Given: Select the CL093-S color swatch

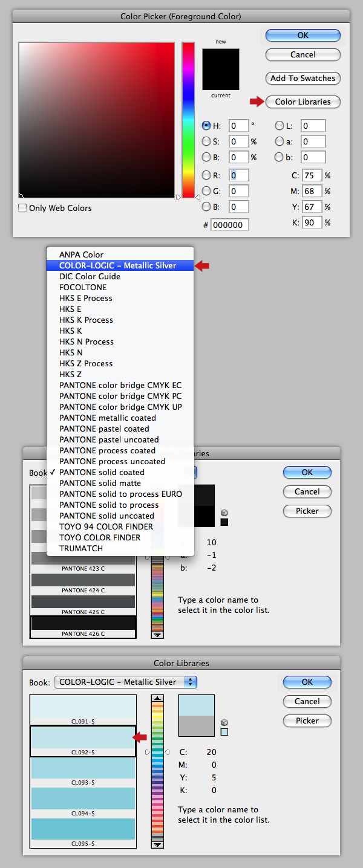Looking at the screenshot, I should (83, 772).
